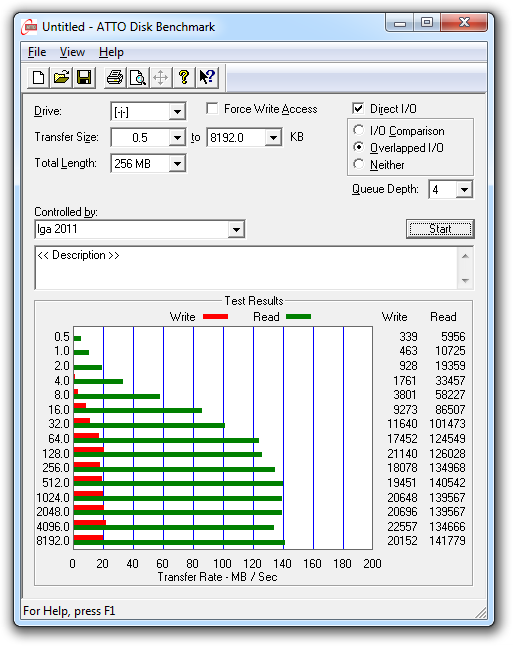The height and width of the screenshot is (646, 513).
Task: Click inside the Description text box
Action: pyautogui.click(x=246, y=268)
